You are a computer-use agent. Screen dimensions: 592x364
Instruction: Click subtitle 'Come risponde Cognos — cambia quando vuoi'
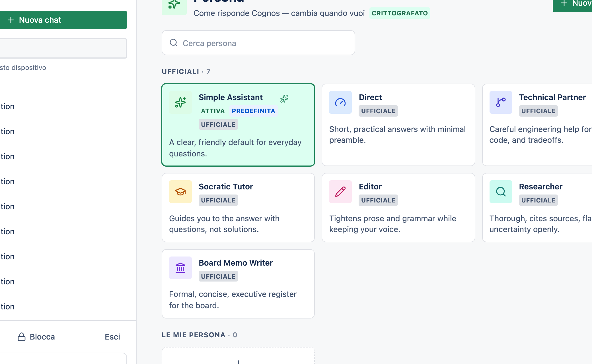279,13
